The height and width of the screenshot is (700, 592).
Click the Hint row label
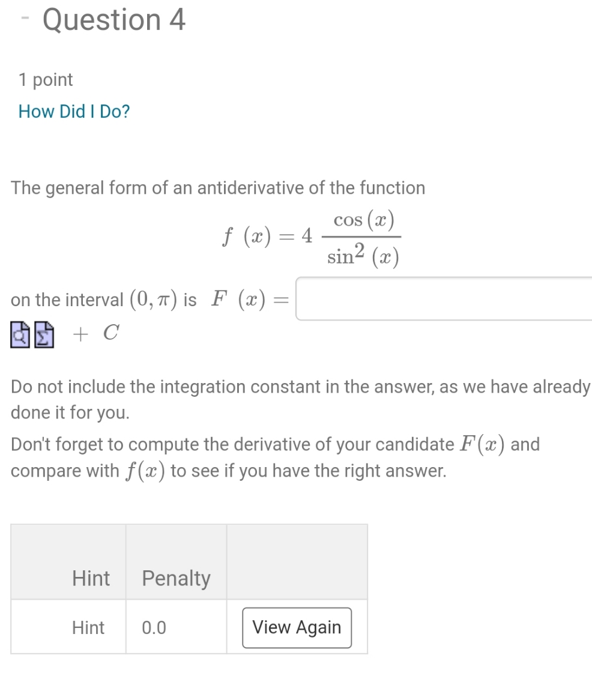tap(88, 627)
